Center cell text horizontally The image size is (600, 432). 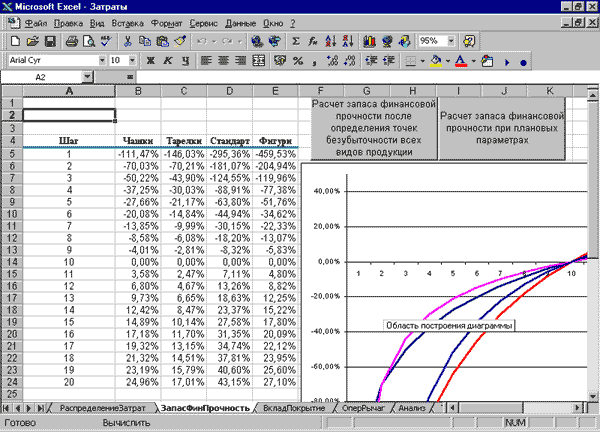pyautogui.click(x=223, y=61)
